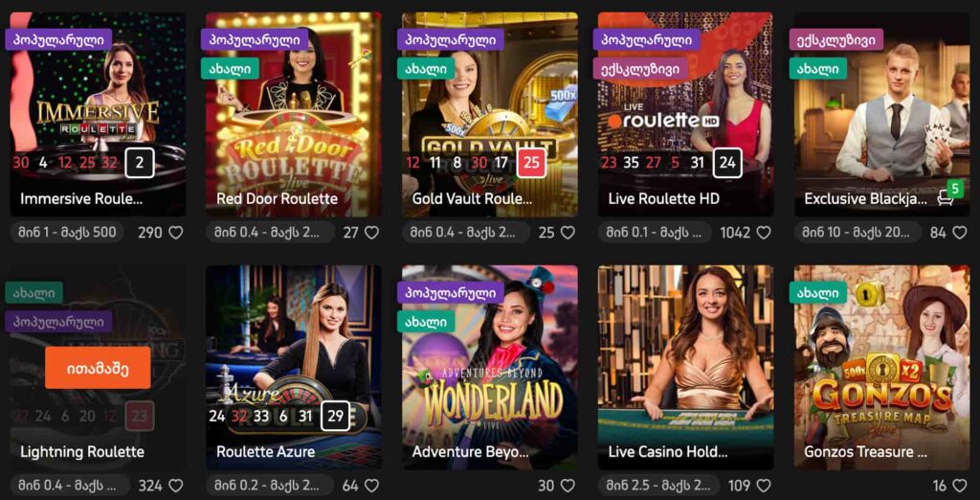
Task: Open the Roulette Azure game card
Action: tap(294, 367)
